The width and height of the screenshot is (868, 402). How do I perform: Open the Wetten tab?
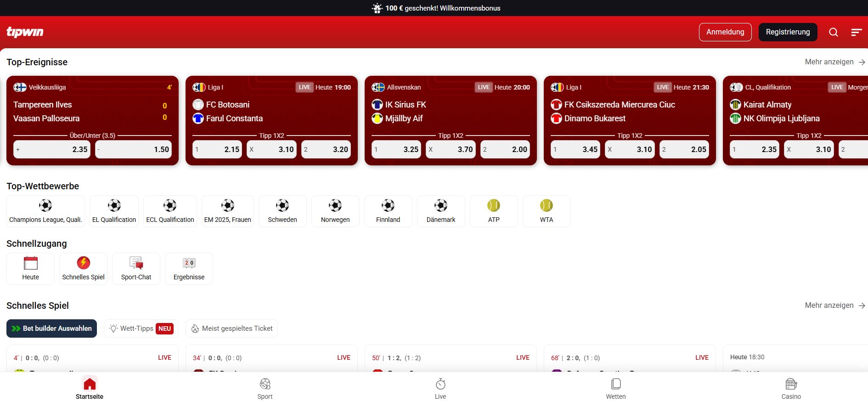pyautogui.click(x=615, y=389)
